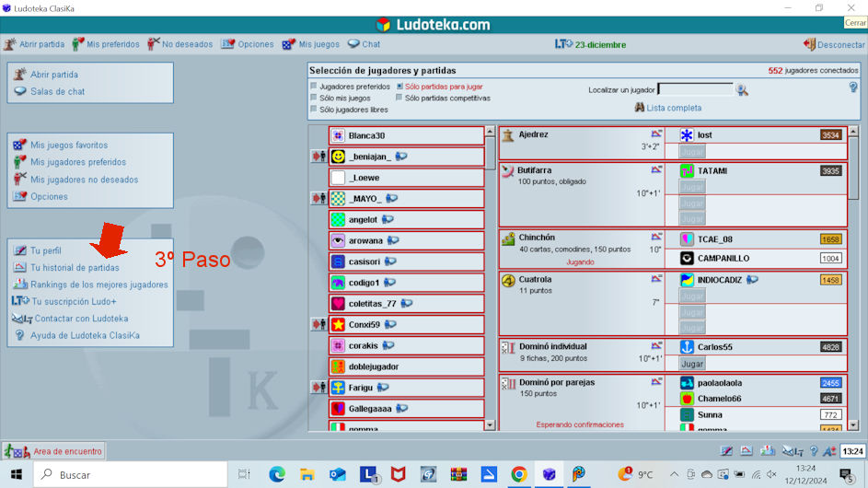Toggle Sólo mis juegos checkbox
This screenshot has width=868, height=488.
tap(314, 98)
